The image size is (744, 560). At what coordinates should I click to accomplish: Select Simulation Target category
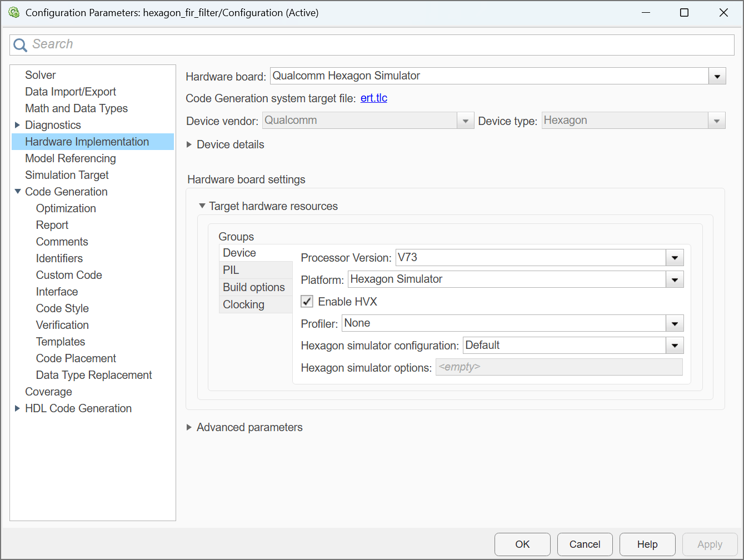(67, 175)
